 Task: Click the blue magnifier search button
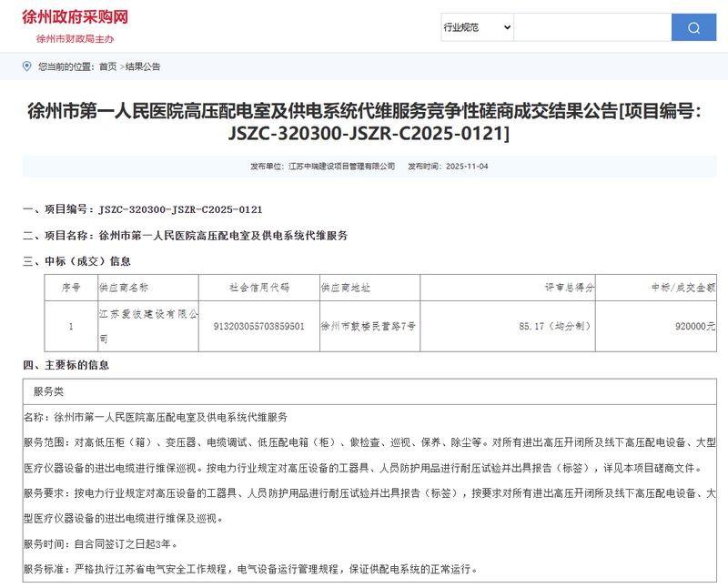(693, 27)
